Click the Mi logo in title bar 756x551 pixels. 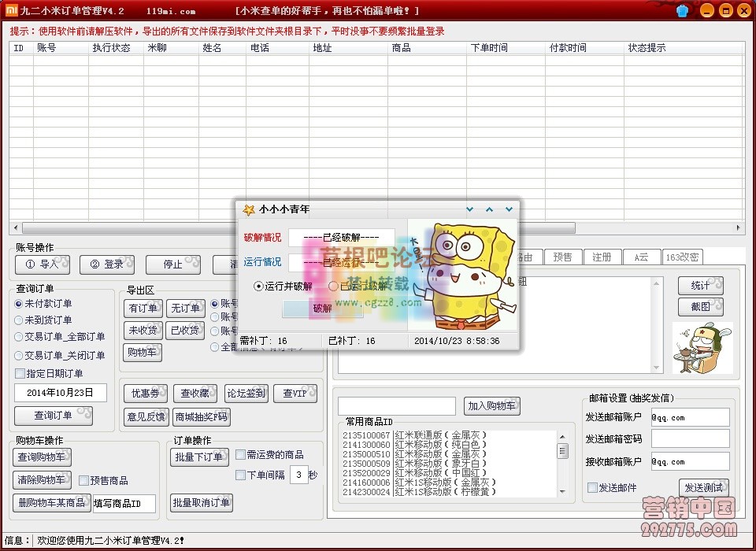pos(11,11)
